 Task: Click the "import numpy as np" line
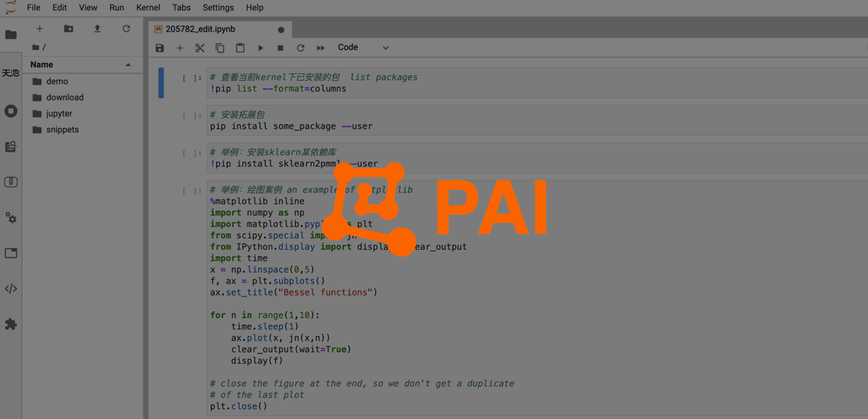tap(257, 212)
